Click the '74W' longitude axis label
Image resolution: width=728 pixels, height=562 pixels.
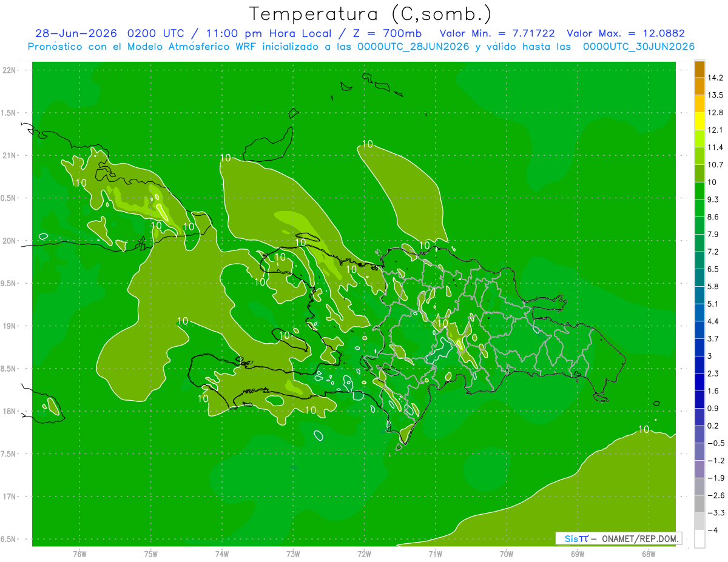(222, 554)
